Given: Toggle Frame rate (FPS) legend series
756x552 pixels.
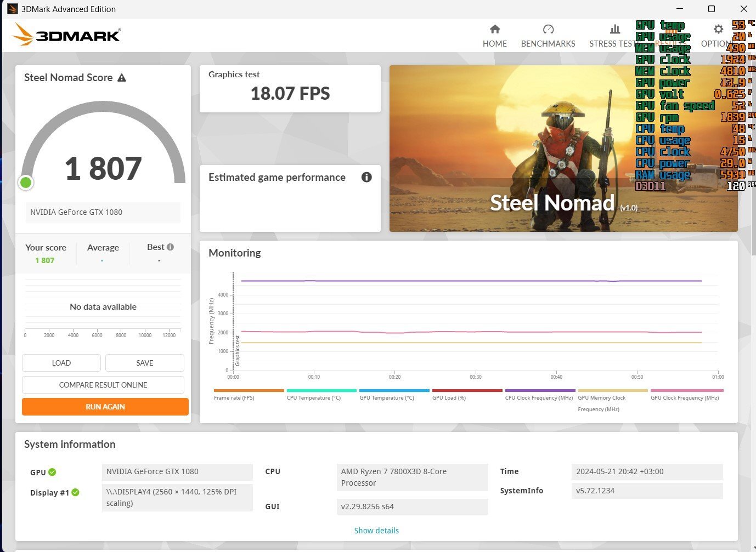Looking at the screenshot, I should pyautogui.click(x=249, y=395).
